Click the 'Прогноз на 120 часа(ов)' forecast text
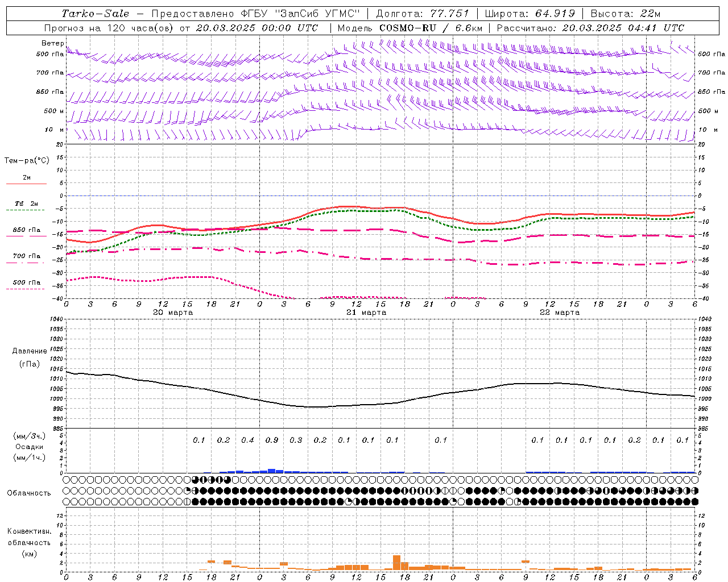 pos(109,28)
